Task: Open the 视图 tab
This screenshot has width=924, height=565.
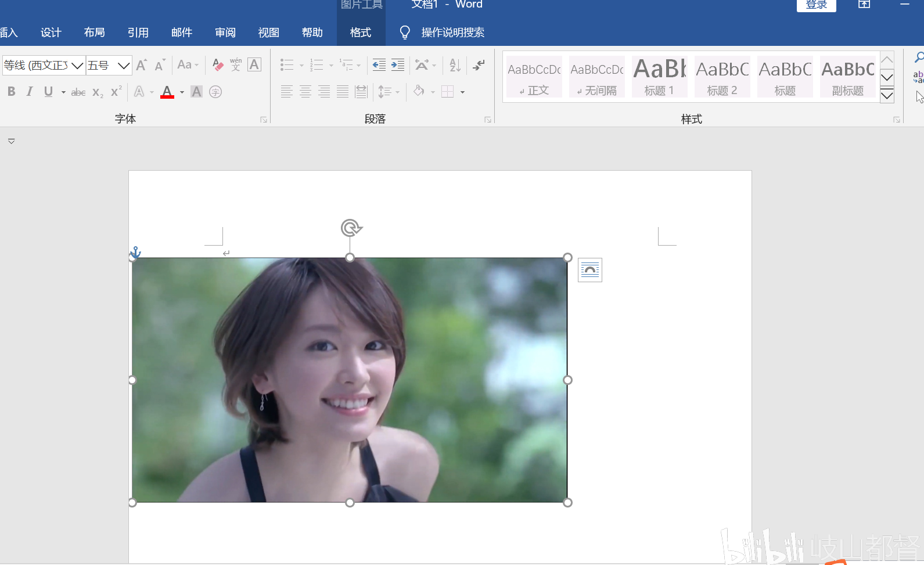Action: coord(269,33)
